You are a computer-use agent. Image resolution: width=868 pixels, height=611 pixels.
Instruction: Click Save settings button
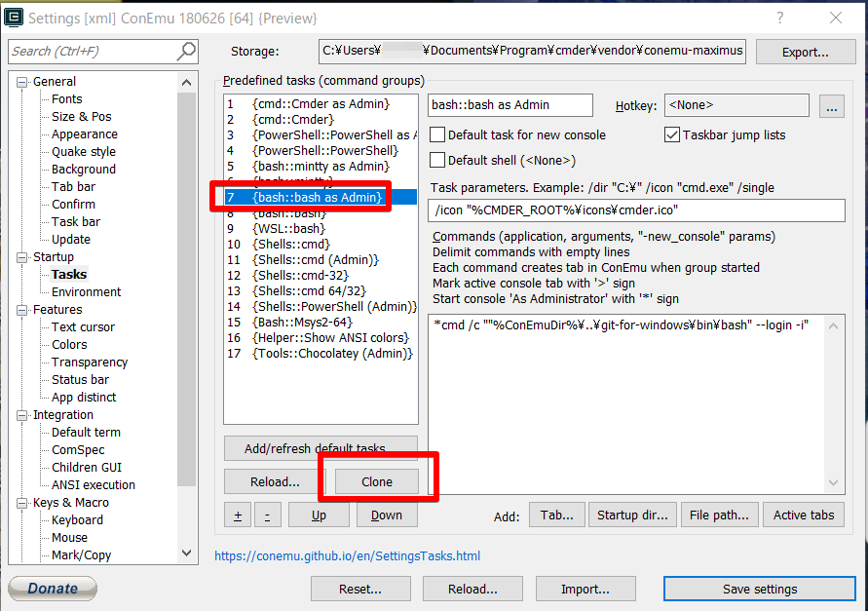760,589
